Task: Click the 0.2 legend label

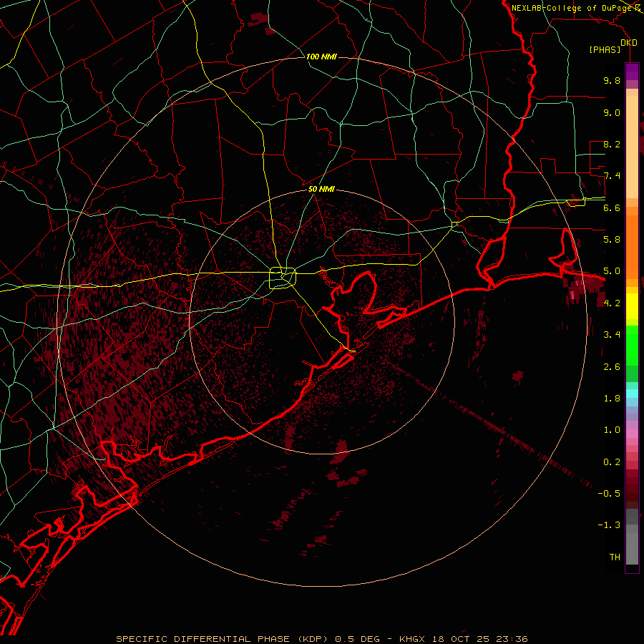Action: pos(612,462)
